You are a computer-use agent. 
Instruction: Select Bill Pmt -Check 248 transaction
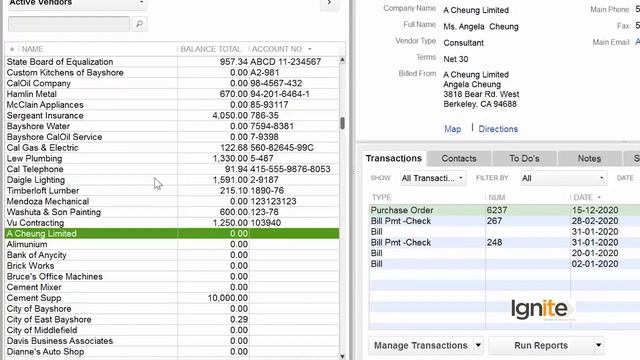(504, 242)
